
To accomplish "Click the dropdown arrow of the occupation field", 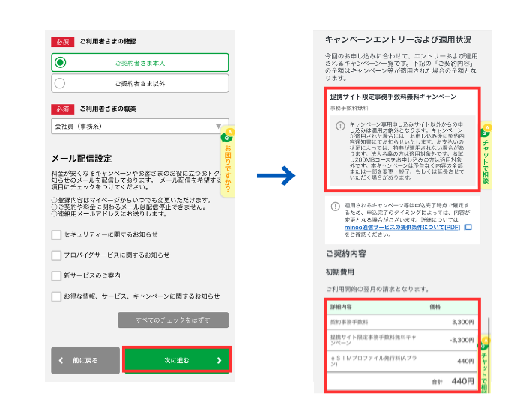I will tap(219, 126).
